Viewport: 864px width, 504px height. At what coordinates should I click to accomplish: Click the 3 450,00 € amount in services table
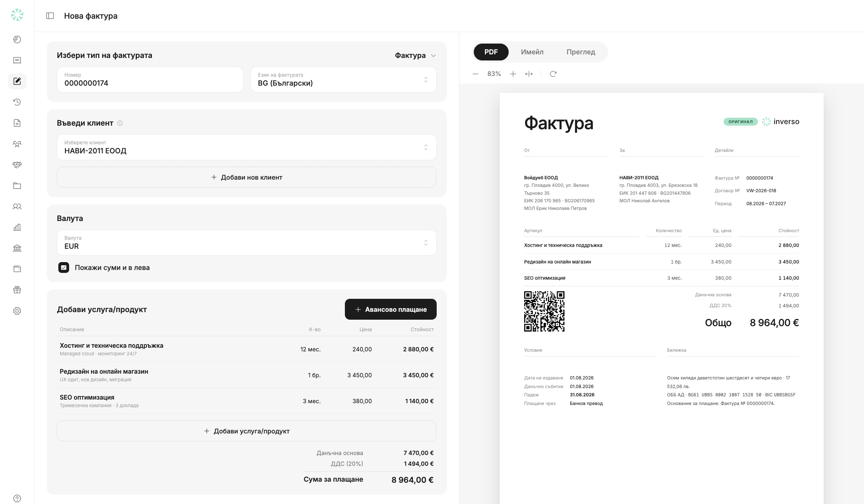418,375
